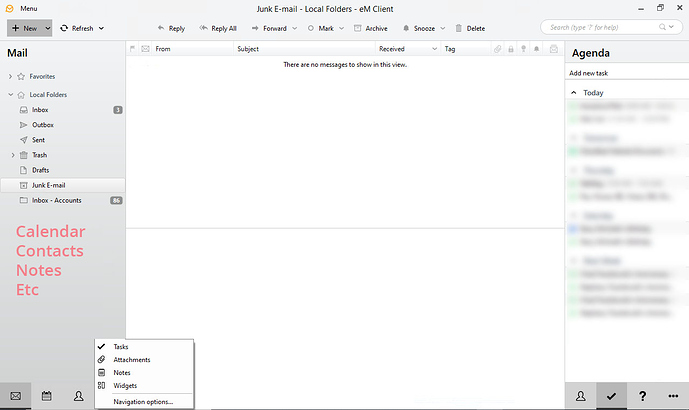
Task: Click Reply in the toolbar
Action: point(171,28)
